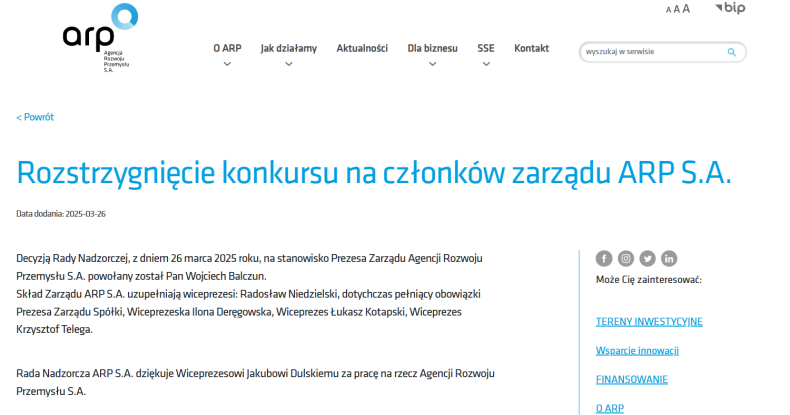Select the largest font size A
The height and width of the screenshot is (415, 790).
pyautogui.click(x=686, y=9)
